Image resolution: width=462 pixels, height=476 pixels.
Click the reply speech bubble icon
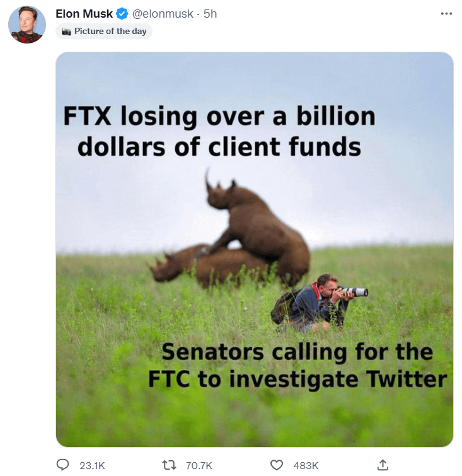tap(63, 465)
